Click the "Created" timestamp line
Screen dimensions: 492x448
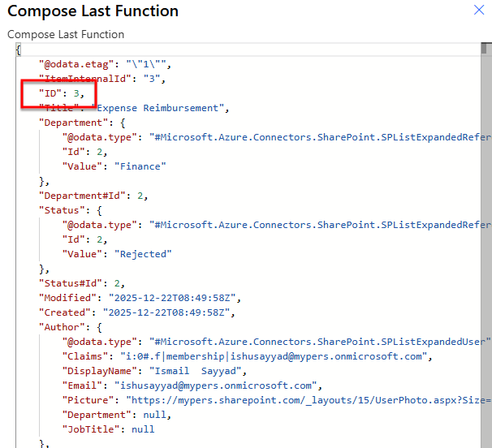pos(134,312)
